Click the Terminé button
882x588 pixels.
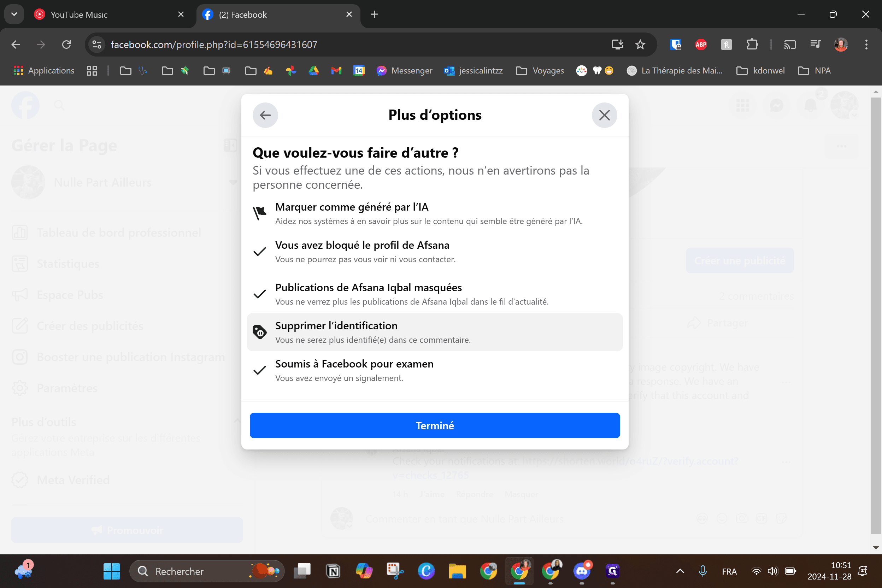click(435, 425)
